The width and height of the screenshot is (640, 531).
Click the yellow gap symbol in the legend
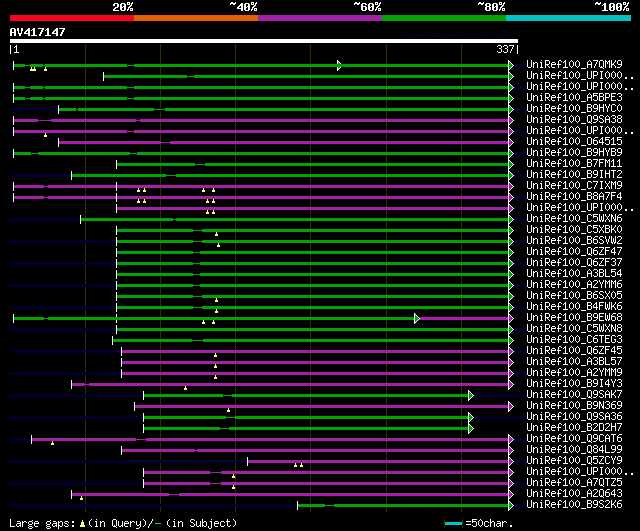[82, 523]
